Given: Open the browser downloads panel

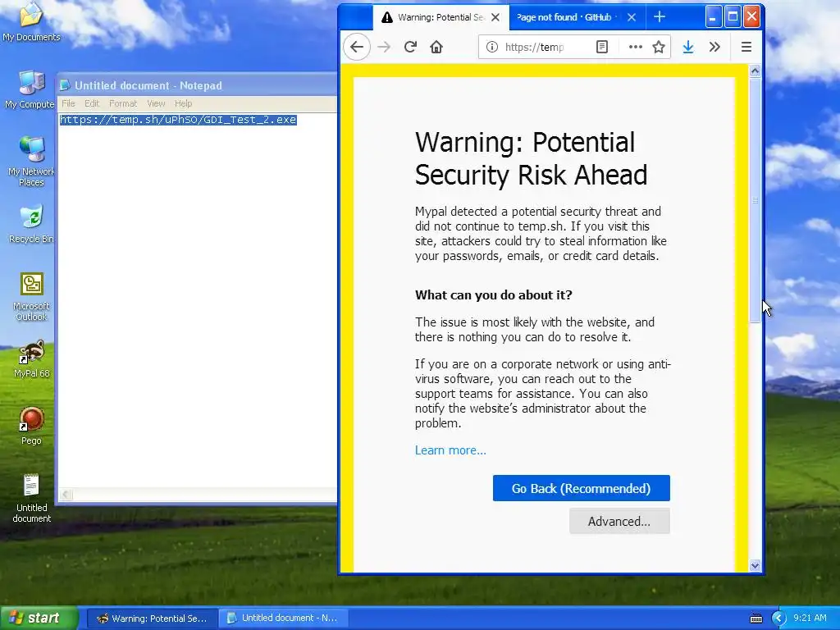Looking at the screenshot, I should point(688,47).
